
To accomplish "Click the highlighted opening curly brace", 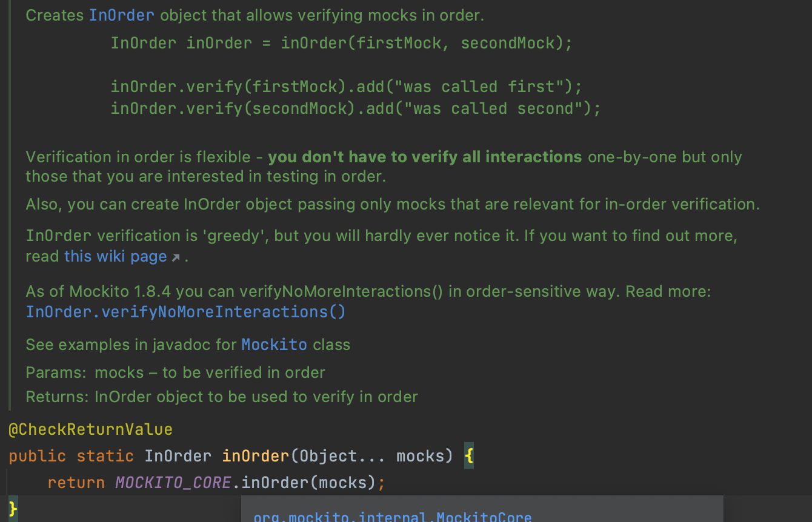I will [469, 456].
